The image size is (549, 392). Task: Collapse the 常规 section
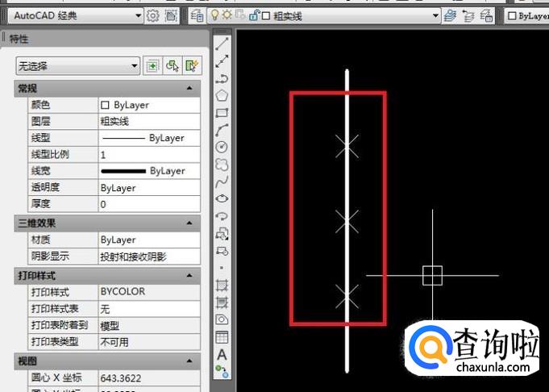coord(189,88)
